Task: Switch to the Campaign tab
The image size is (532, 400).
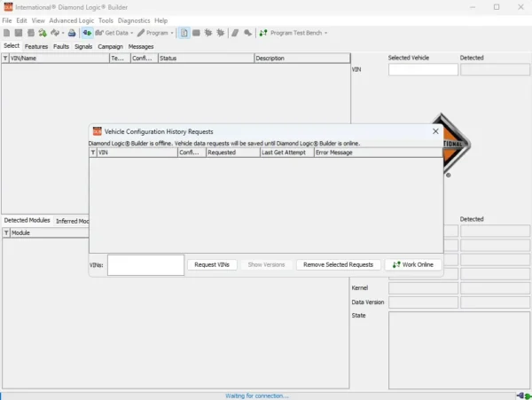Action: [110, 46]
